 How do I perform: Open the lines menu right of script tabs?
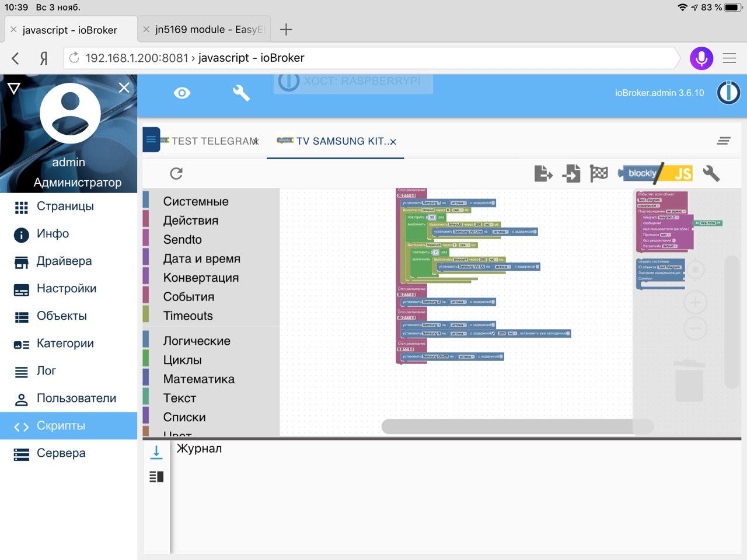point(724,141)
